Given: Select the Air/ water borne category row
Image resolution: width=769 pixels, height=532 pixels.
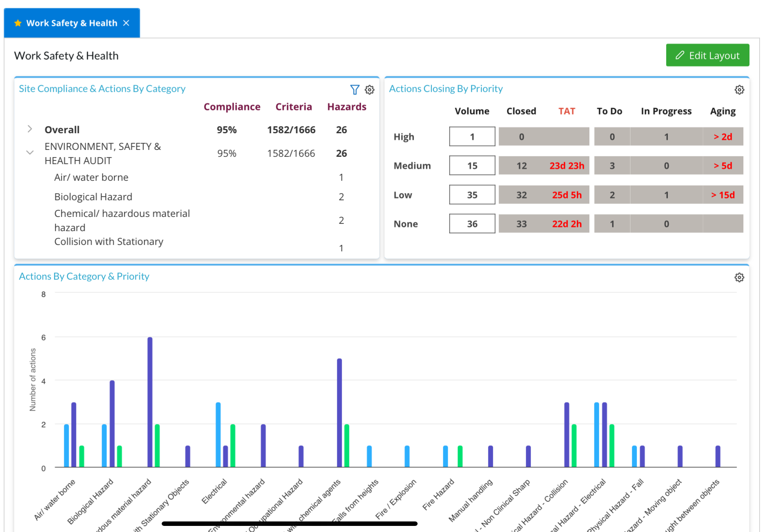Looking at the screenshot, I should point(91,177).
